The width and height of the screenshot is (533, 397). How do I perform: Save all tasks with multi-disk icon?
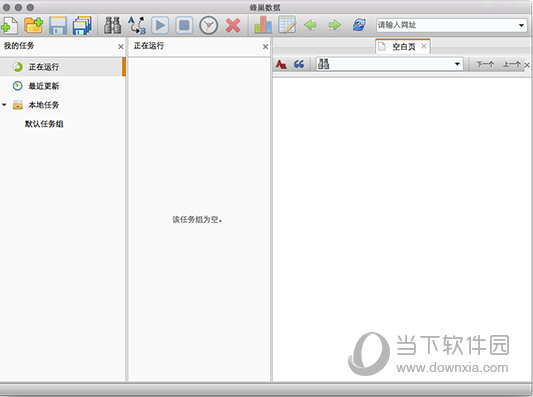(x=82, y=25)
